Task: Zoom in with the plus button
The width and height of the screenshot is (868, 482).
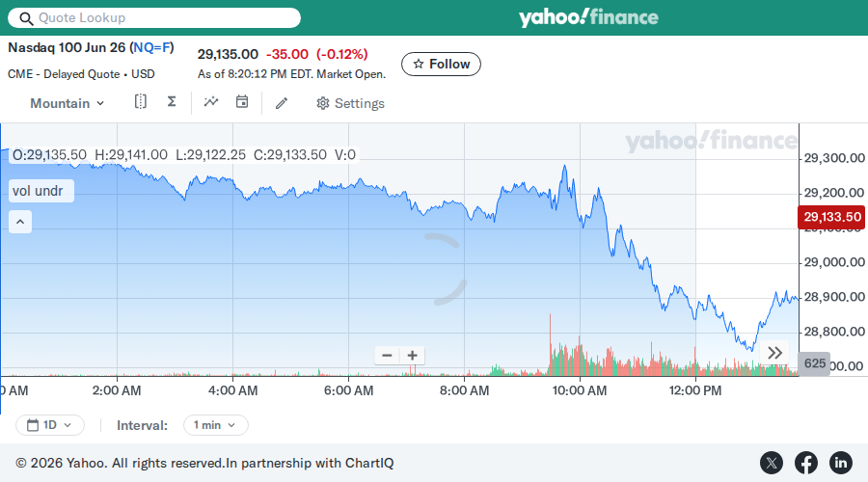Action: [413, 356]
